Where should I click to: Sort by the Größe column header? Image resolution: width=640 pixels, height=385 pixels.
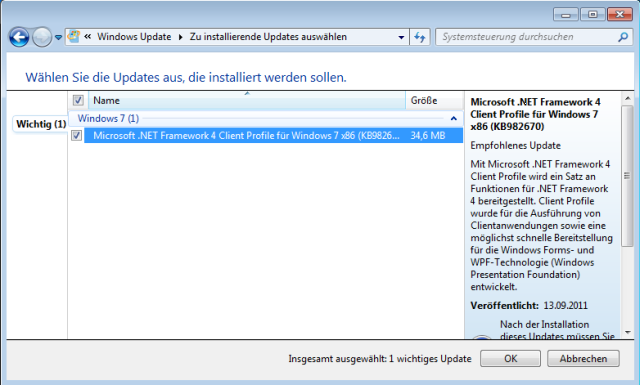(x=434, y=100)
